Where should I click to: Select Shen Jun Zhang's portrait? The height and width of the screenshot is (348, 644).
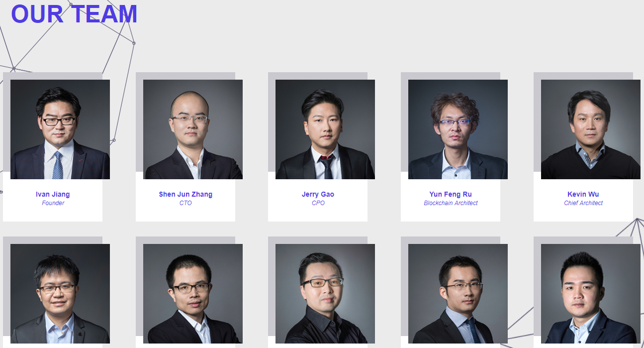(193, 129)
